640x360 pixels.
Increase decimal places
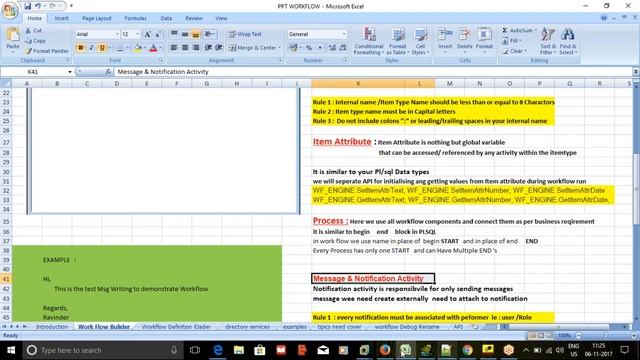pos(332,48)
